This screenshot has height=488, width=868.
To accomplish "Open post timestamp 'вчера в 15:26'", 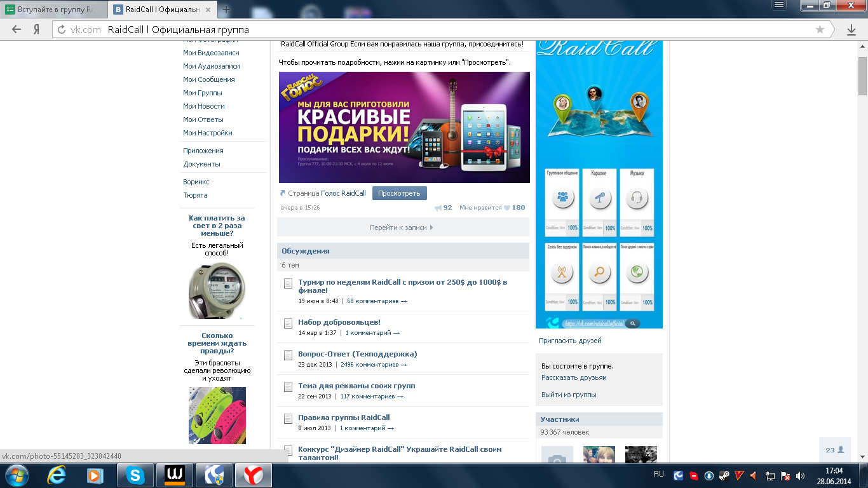I will point(301,207).
